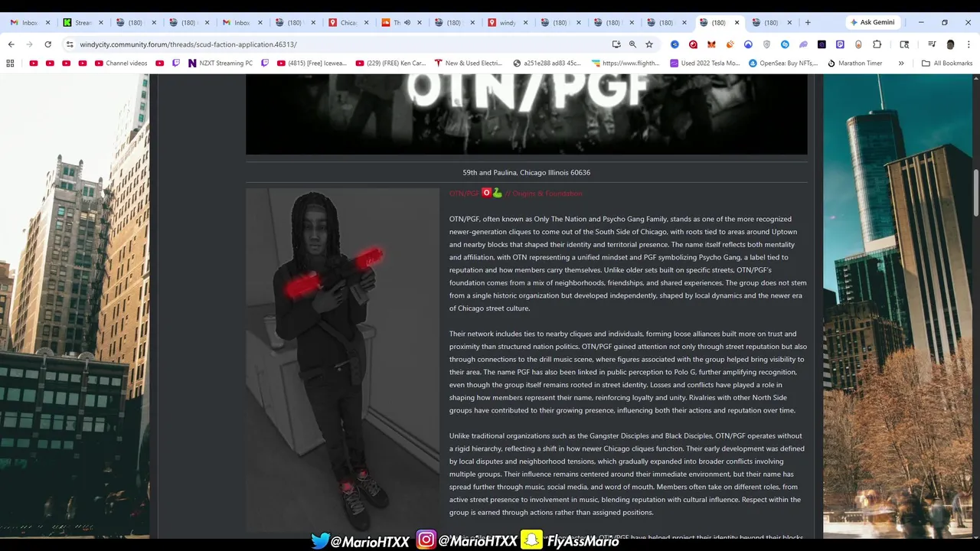The width and height of the screenshot is (980, 551).
Task: Click the dark square extension icon
Action: pos(822,44)
